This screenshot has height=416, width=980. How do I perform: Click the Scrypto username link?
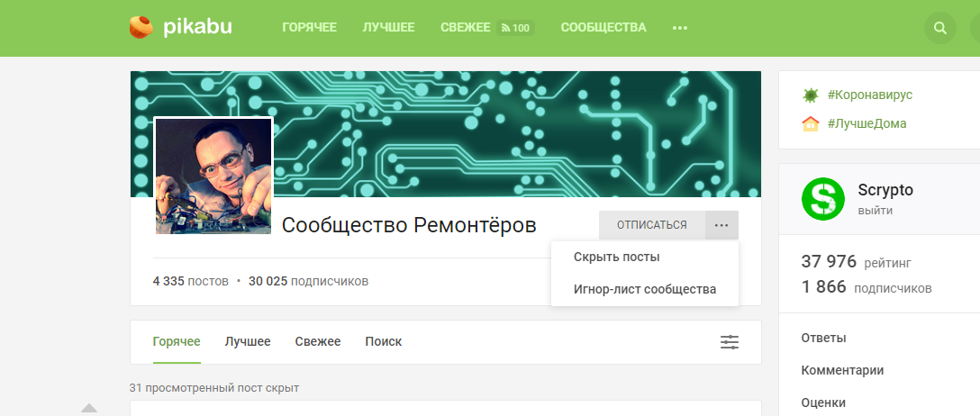click(x=885, y=190)
